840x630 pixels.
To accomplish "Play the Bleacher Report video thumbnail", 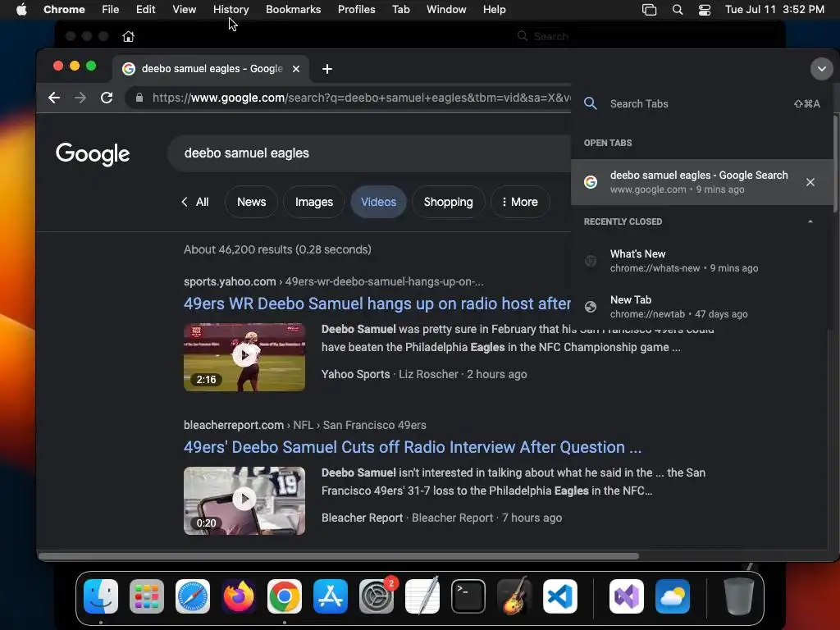I will pyautogui.click(x=244, y=500).
